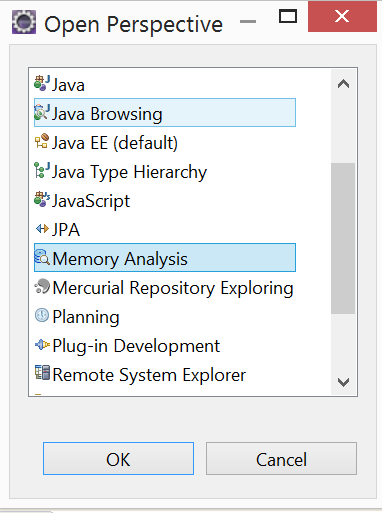The height and width of the screenshot is (513, 382).
Task: Pick Plug-in Development in the list
Action: pyautogui.click(x=165, y=345)
